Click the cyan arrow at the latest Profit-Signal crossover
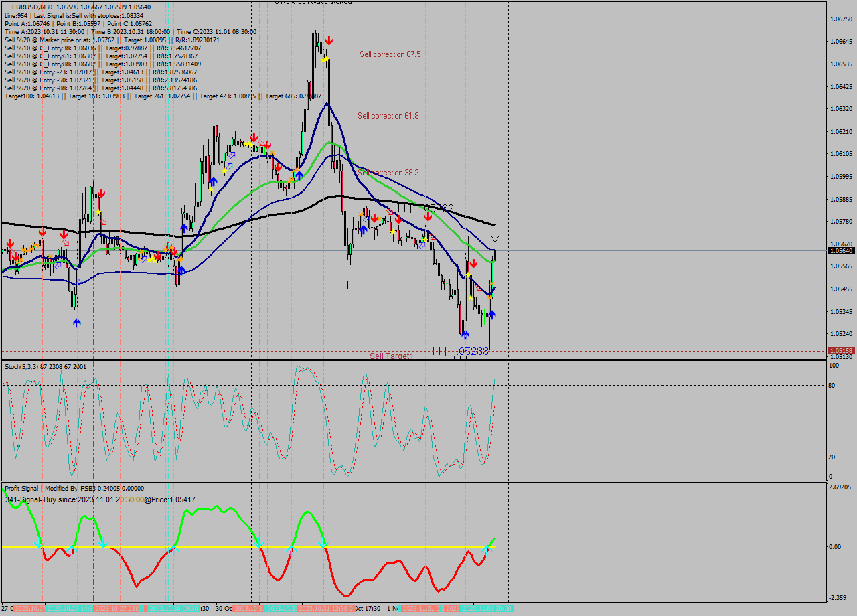Image resolution: width=857 pixels, height=616 pixels. pos(487,548)
